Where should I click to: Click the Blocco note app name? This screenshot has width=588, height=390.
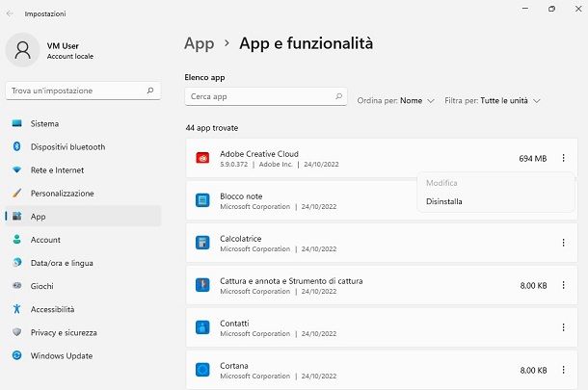click(241, 195)
